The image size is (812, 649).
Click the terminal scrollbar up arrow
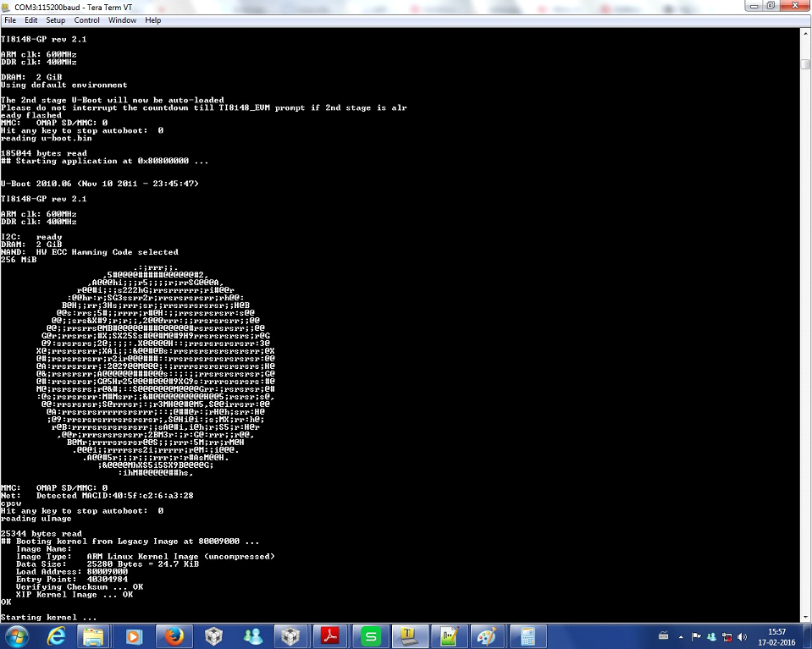click(806, 33)
